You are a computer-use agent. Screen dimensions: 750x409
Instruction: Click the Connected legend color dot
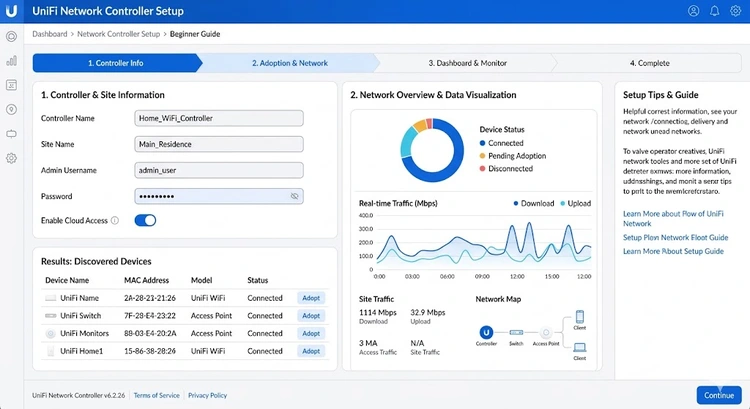point(482,143)
